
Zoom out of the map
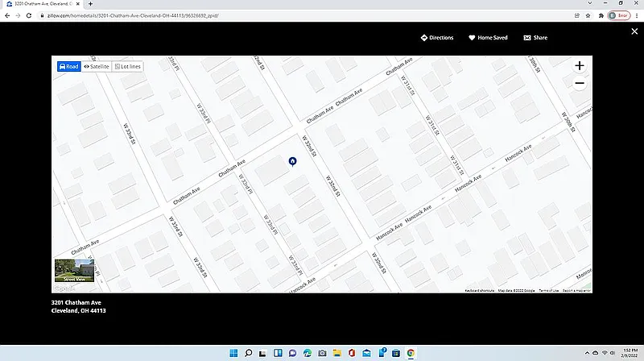point(579,84)
